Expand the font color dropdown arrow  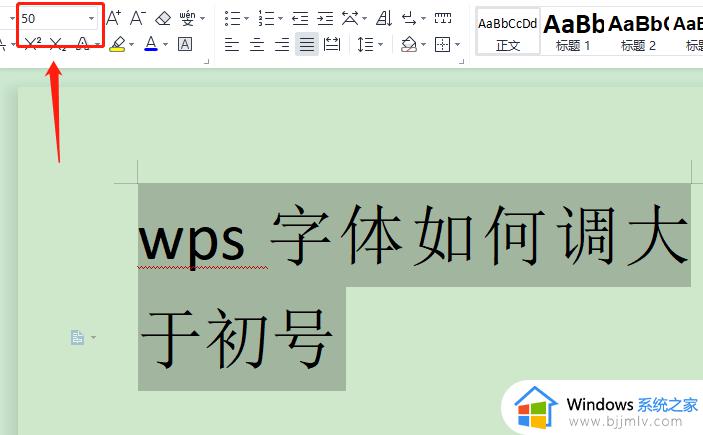click(165, 44)
